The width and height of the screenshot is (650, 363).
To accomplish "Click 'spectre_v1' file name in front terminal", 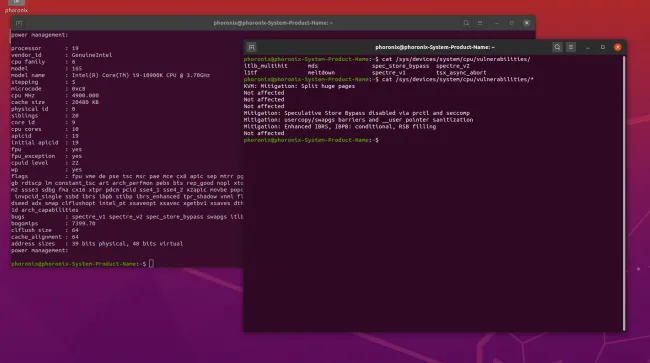I will coord(389,73).
